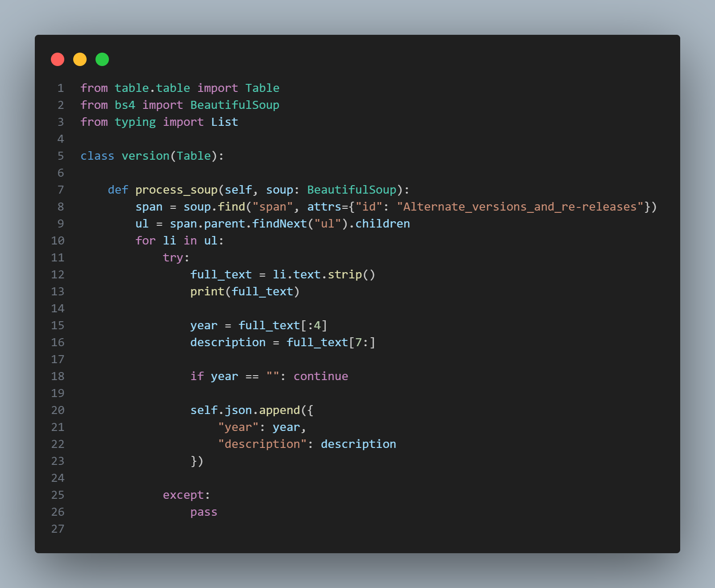Click the BeautifulSoup import on line 2
The image size is (715, 588).
(235, 105)
